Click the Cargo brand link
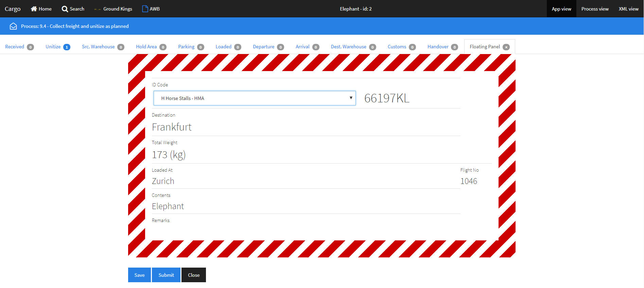Image resolution: width=644 pixels, height=288 pixels. (13, 9)
